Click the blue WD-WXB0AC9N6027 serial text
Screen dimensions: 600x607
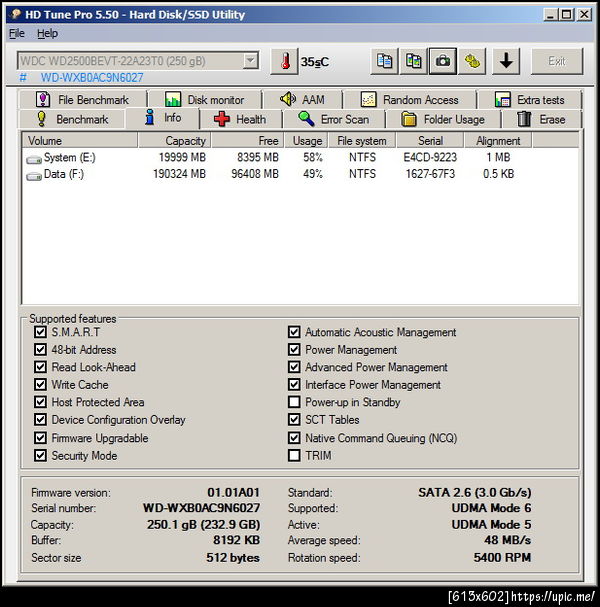tap(92, 78)
